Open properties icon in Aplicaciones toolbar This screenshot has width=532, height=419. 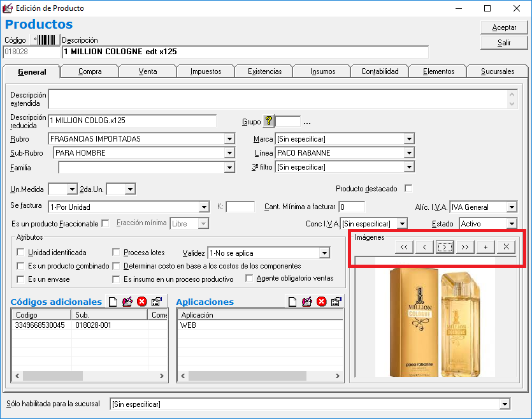click(336, 302)
